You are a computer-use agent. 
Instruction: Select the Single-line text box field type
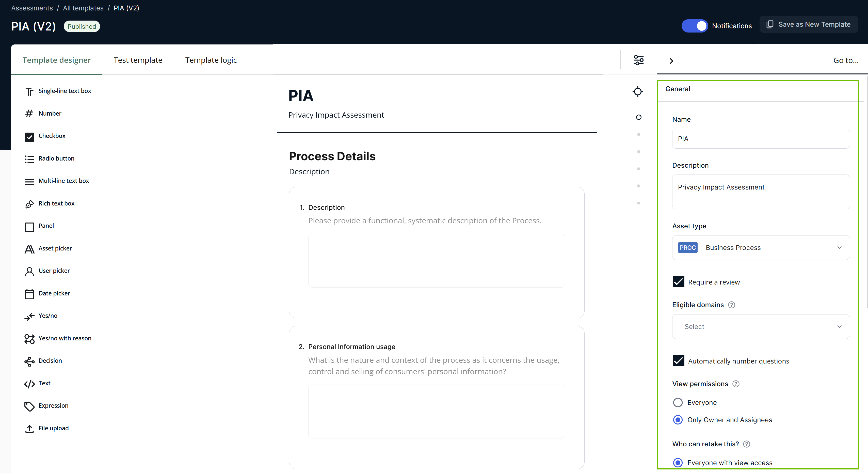point(65,91)
